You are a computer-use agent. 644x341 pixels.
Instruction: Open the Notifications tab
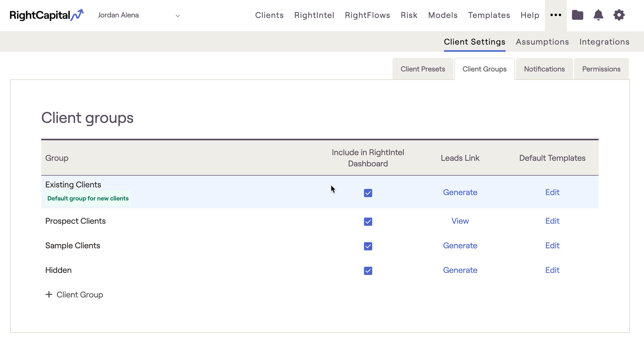point(544,69)
